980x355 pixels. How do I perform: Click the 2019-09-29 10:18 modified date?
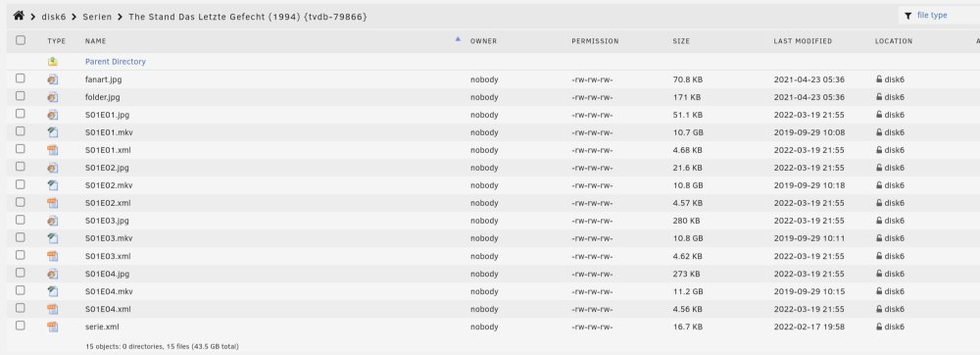coord(808,185)
